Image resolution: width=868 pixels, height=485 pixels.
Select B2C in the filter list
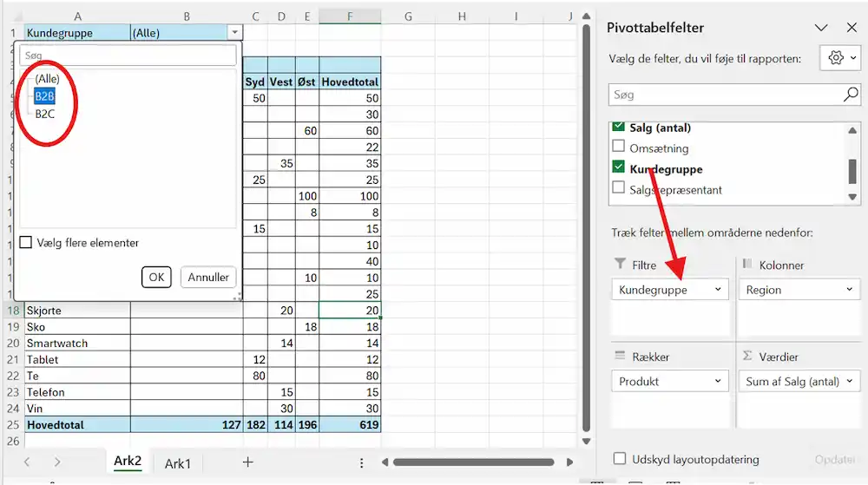[x=45, y=113]
